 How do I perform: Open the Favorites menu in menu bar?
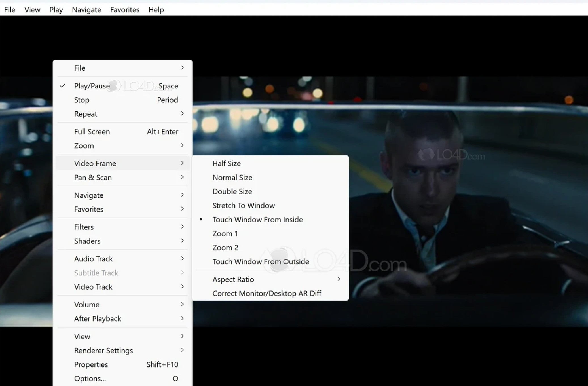[x=125, y=10]
